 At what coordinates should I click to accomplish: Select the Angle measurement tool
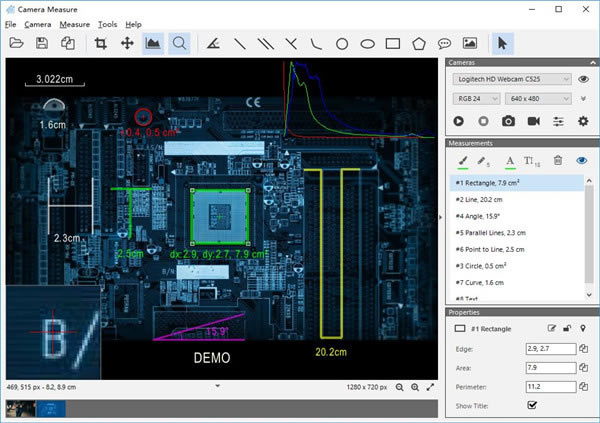tap(214, 43)
